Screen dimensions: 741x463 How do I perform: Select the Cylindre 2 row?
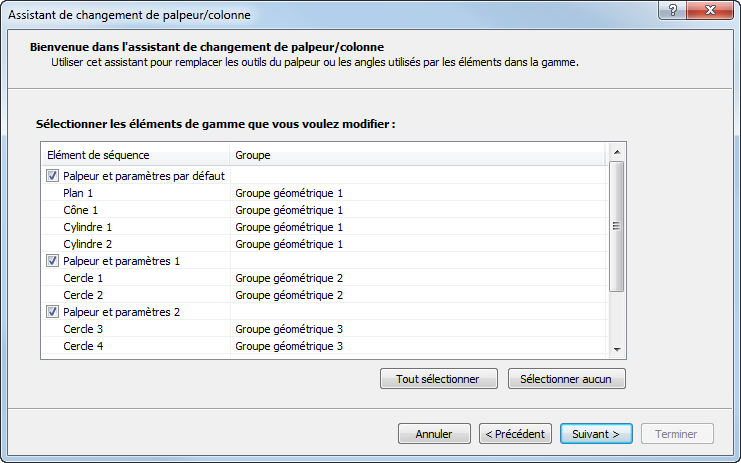87,244
